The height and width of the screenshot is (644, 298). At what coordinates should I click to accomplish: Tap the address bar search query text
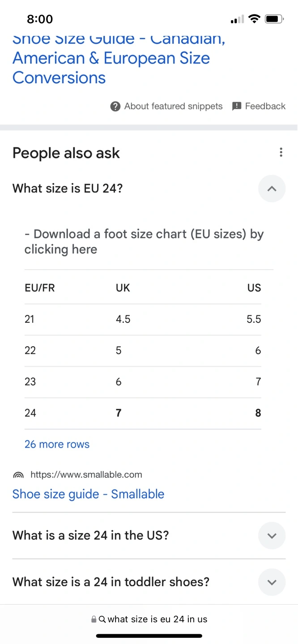158,619
